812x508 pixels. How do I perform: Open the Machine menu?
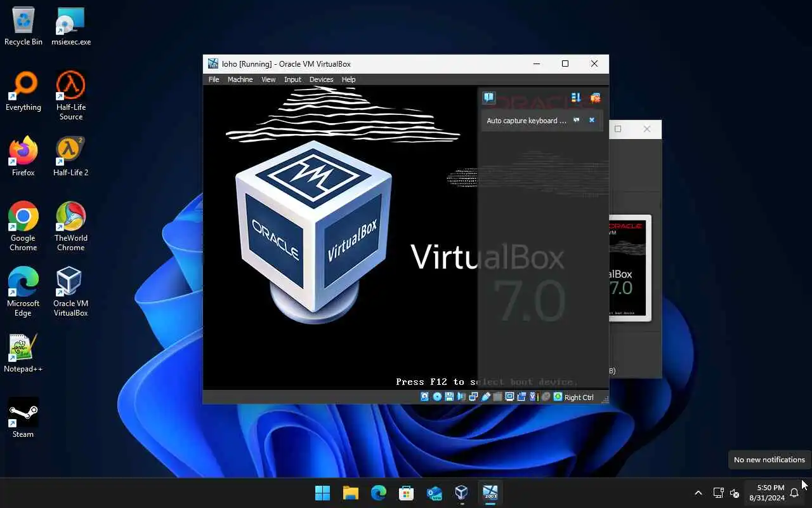[x=240, y=79]
